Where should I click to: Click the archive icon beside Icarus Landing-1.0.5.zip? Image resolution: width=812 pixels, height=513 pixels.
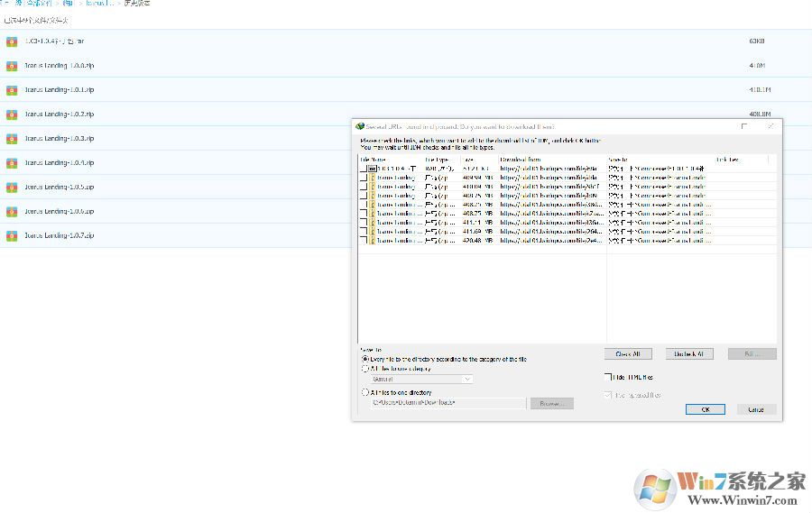tap(12, 188)
